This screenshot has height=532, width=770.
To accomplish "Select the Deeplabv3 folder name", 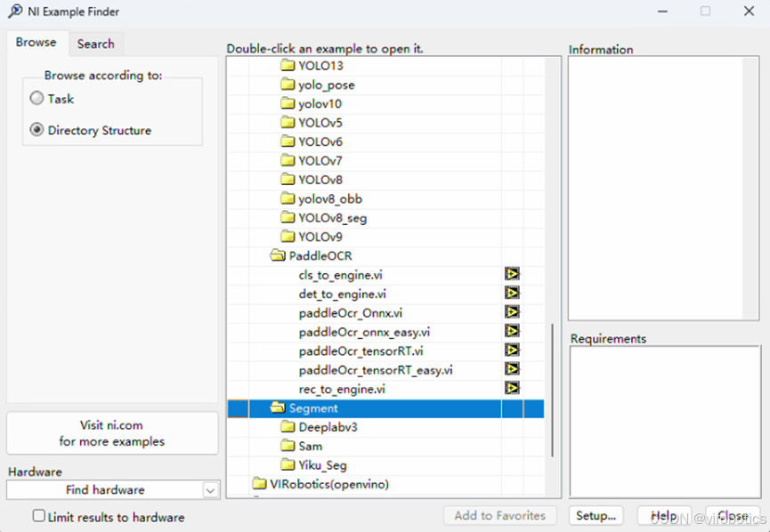I will point(328,427).
